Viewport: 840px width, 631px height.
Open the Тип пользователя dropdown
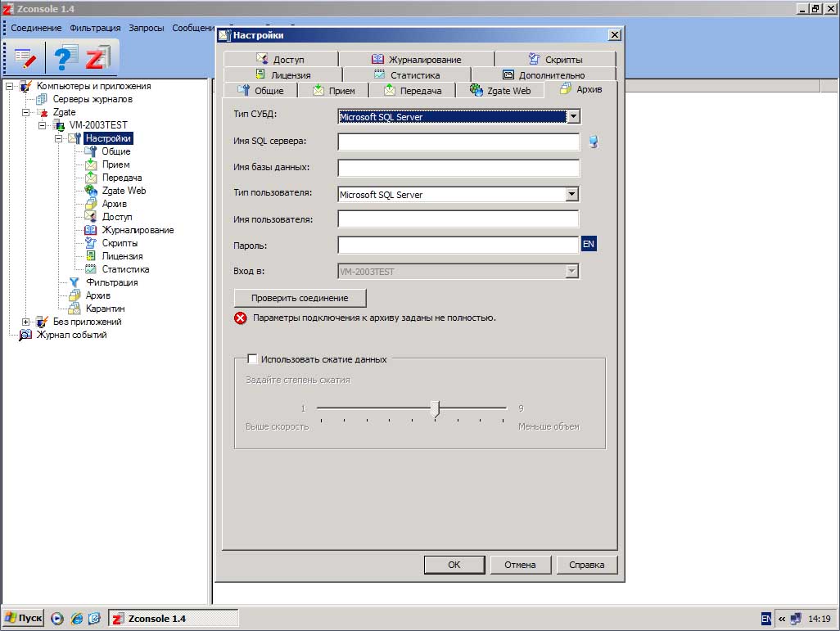coord(572,195)
